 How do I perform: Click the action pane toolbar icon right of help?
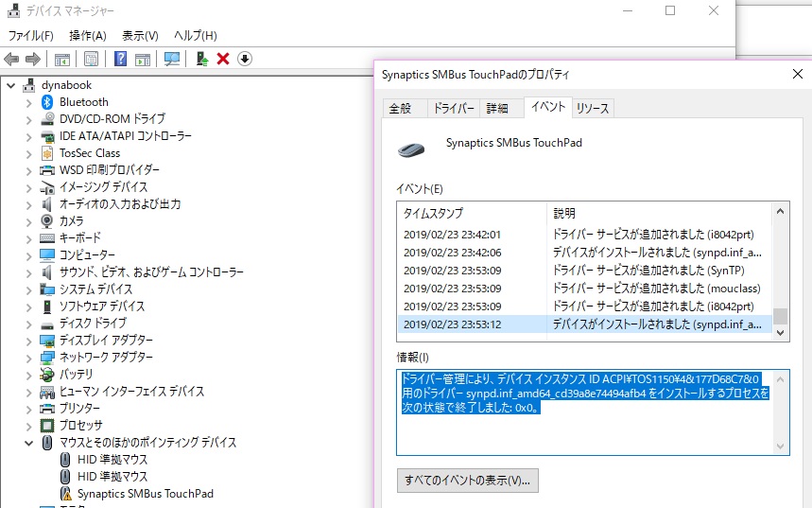(x=143, y=59)
